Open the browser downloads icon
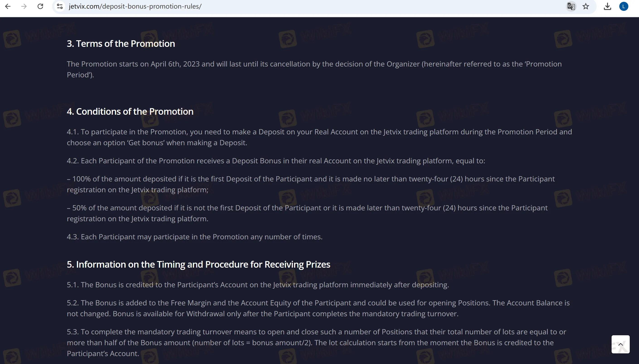 click(x=608, y=6)
